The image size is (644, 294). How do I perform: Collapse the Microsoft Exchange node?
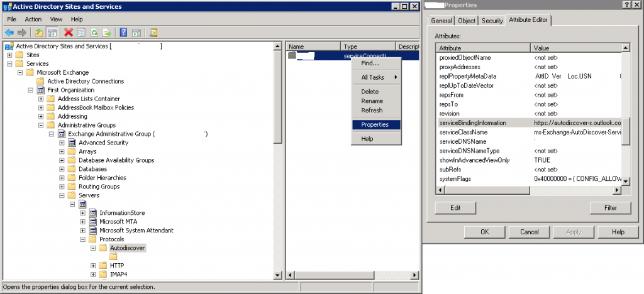pos(19,73)
